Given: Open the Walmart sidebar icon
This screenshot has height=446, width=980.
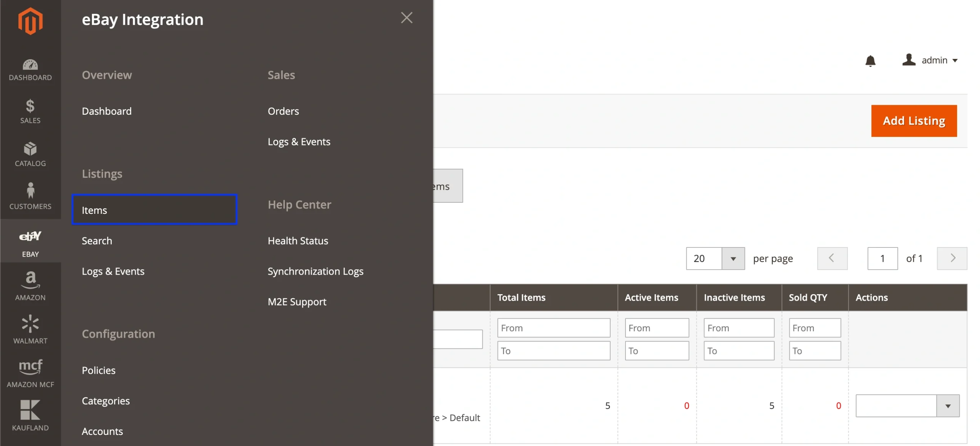Looking at the screenshot, I should pos(30,329).
